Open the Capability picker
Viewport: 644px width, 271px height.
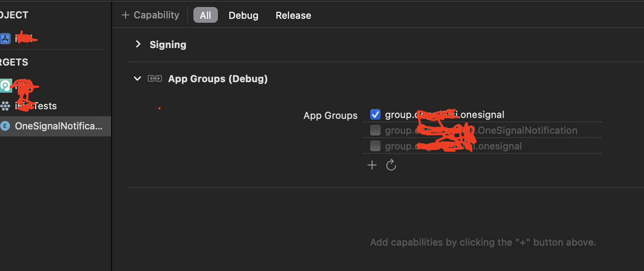pyautogui.click(x=150, y=14)
